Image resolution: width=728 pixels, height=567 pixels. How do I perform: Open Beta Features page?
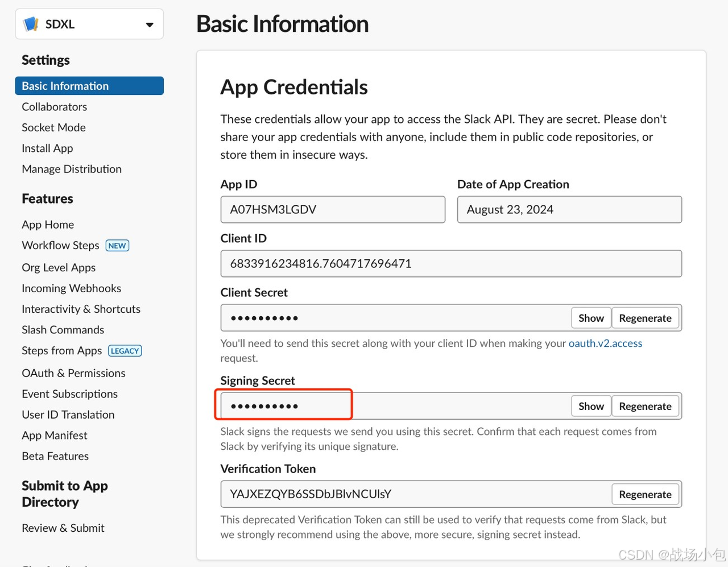point(55,456)
